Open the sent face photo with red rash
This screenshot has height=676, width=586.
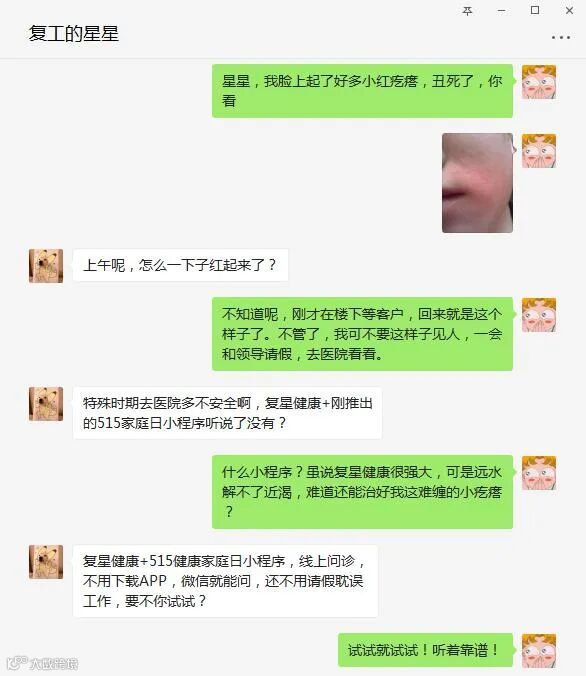coord(477,183)
